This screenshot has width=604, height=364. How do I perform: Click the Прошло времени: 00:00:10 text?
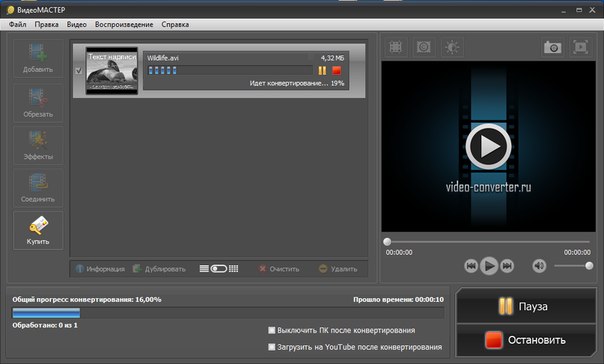(x=398, y=299)
